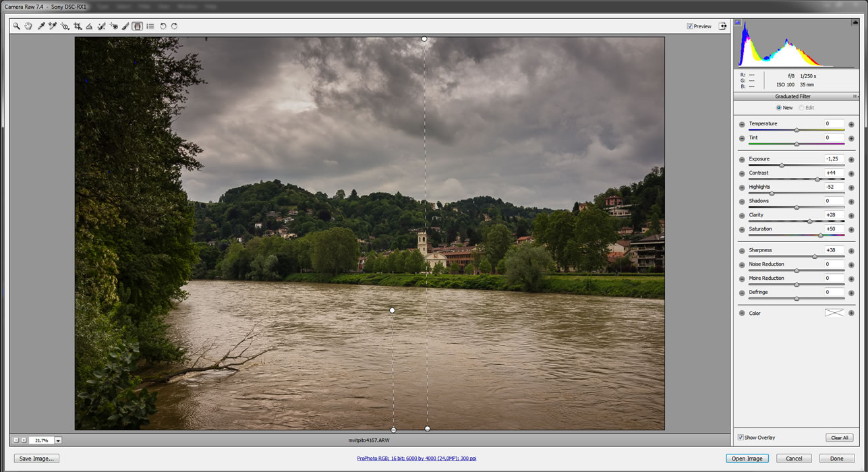Click the Saturation slider handle
Screen dimensions: 868x472
(x=821, y=235)
